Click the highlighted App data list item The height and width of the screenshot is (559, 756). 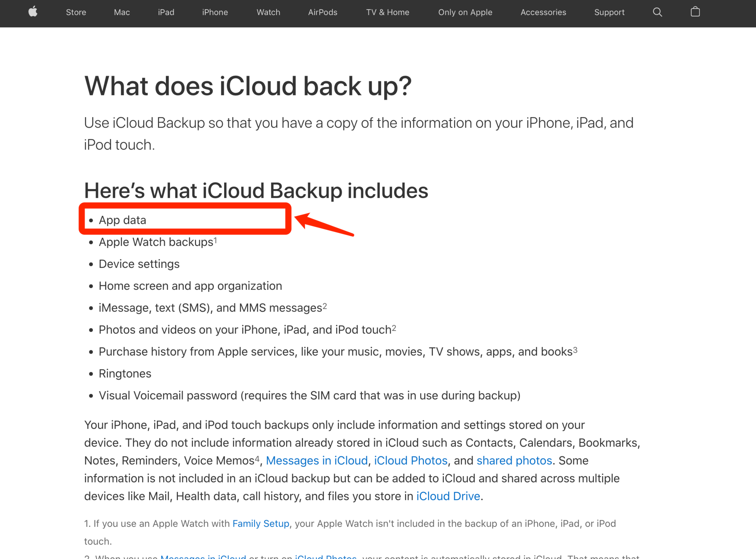pyautogui.click(x=123, y=220)
